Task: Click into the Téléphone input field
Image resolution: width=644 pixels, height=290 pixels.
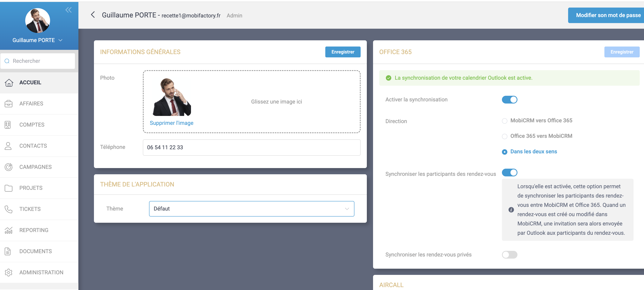Action: click(251, 147)
